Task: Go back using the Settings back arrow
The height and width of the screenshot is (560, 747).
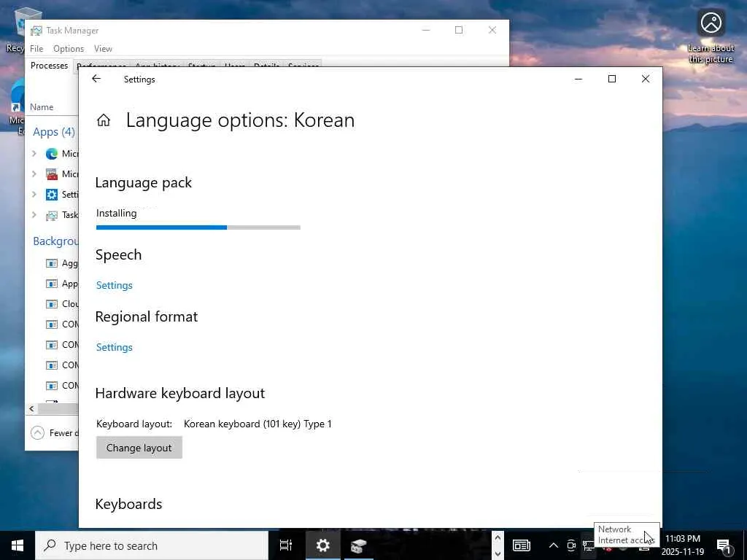Action: (96, 79)
